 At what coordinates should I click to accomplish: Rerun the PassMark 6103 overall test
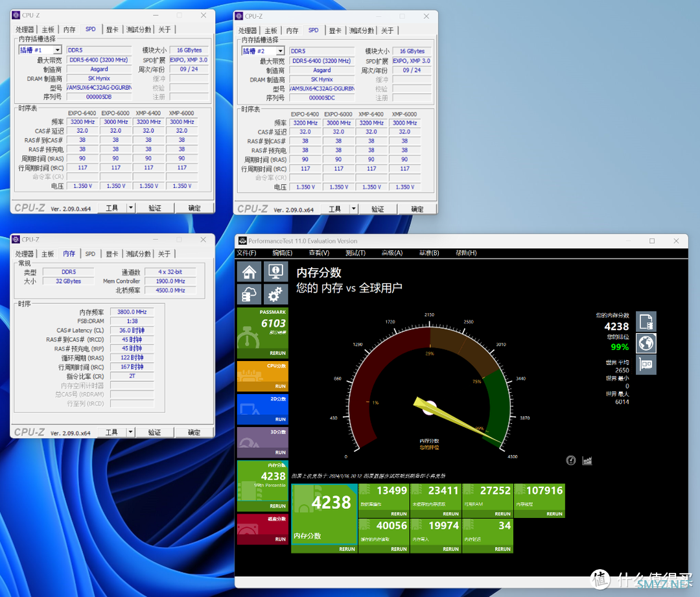pos(277,353)
